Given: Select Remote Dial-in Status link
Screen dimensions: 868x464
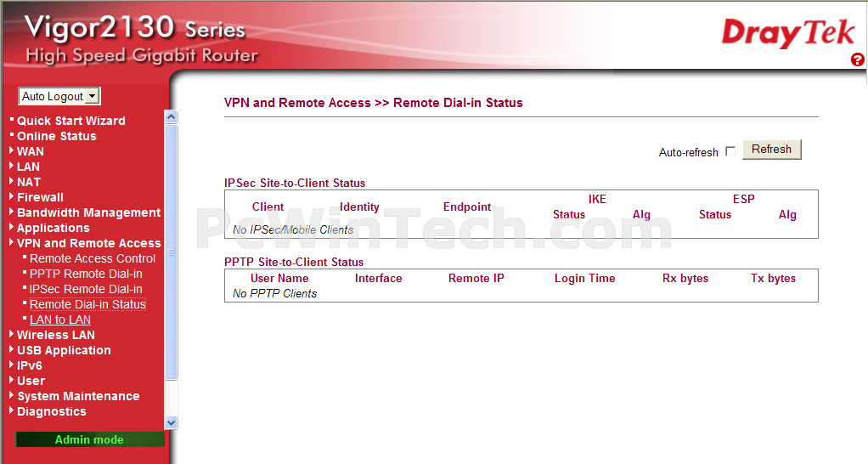Looking at the screenshot, I should coord(87,304).
